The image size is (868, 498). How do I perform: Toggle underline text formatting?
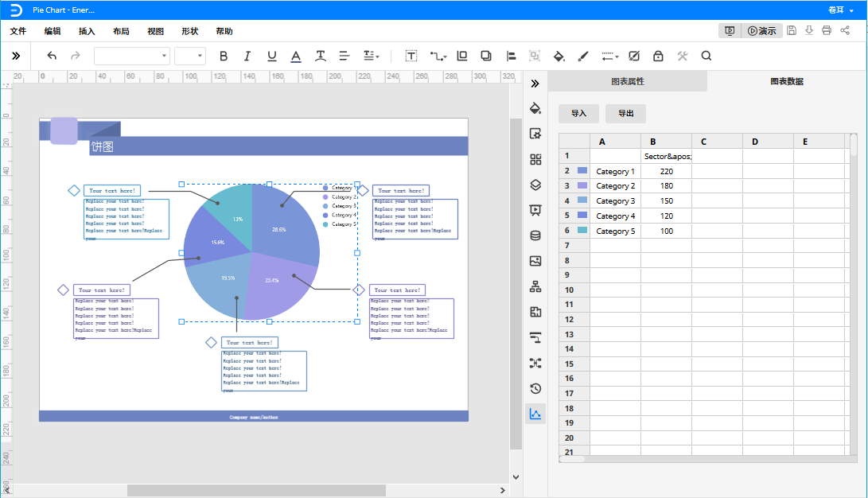[272, 56]
